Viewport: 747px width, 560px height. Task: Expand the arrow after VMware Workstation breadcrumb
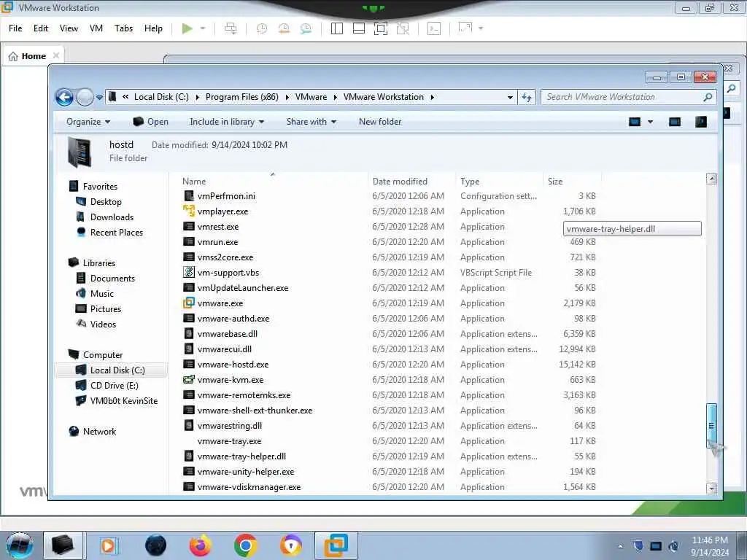(432, 97)
